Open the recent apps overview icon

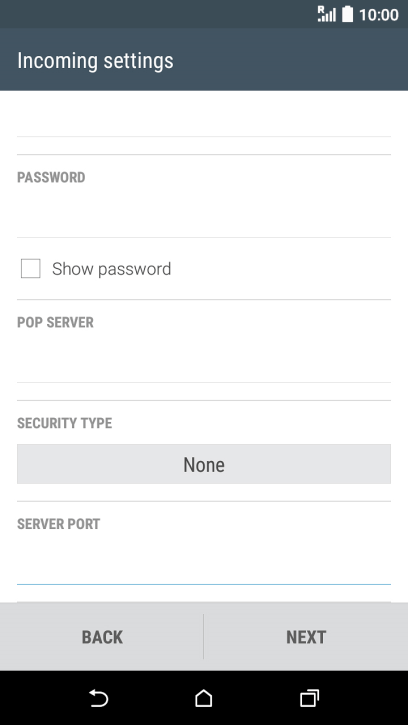[x=309, y=698]
